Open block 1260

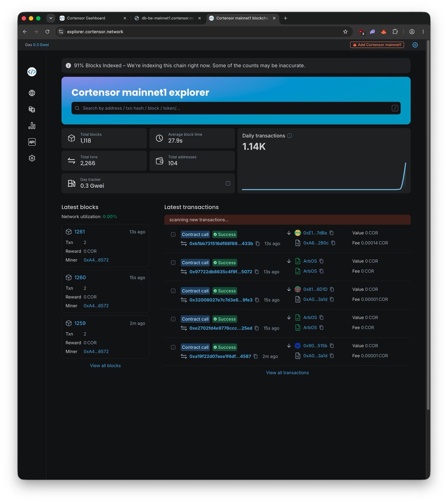point(80,277)
